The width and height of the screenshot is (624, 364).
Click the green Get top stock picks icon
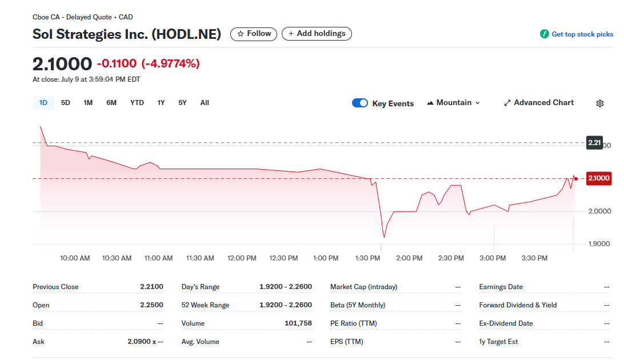pyautogui.click(x=544, y=34)
